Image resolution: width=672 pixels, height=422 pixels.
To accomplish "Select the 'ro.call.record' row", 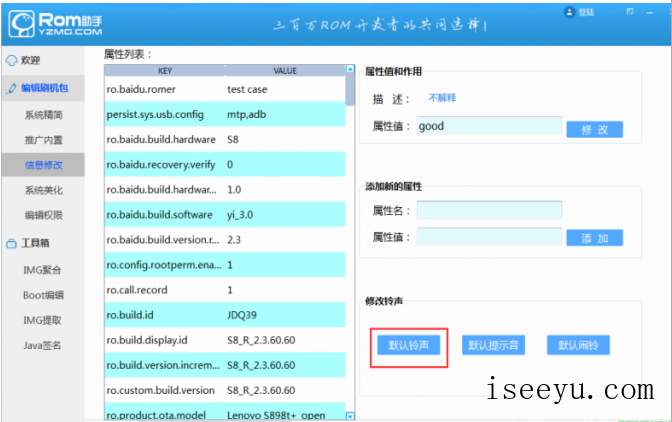I will pos(225,290).
